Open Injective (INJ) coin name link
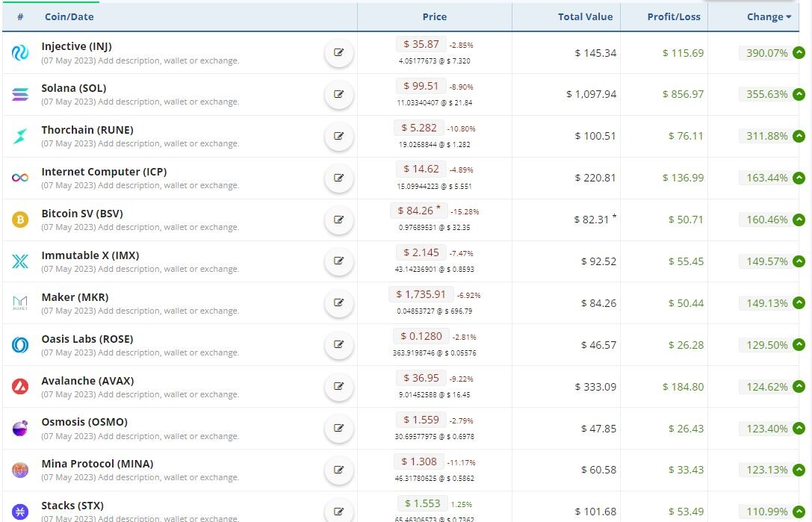The image size is (812, 522). pos(77,46)
